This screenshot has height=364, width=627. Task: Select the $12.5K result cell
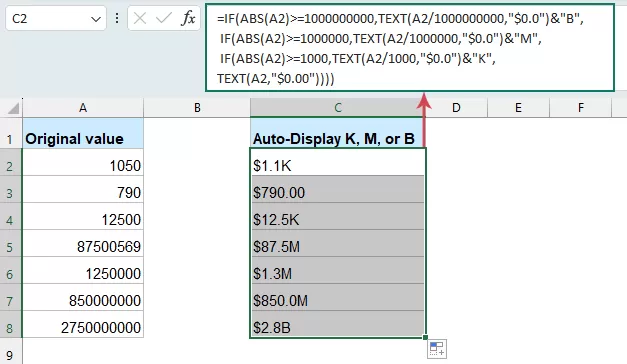[338, 216]
